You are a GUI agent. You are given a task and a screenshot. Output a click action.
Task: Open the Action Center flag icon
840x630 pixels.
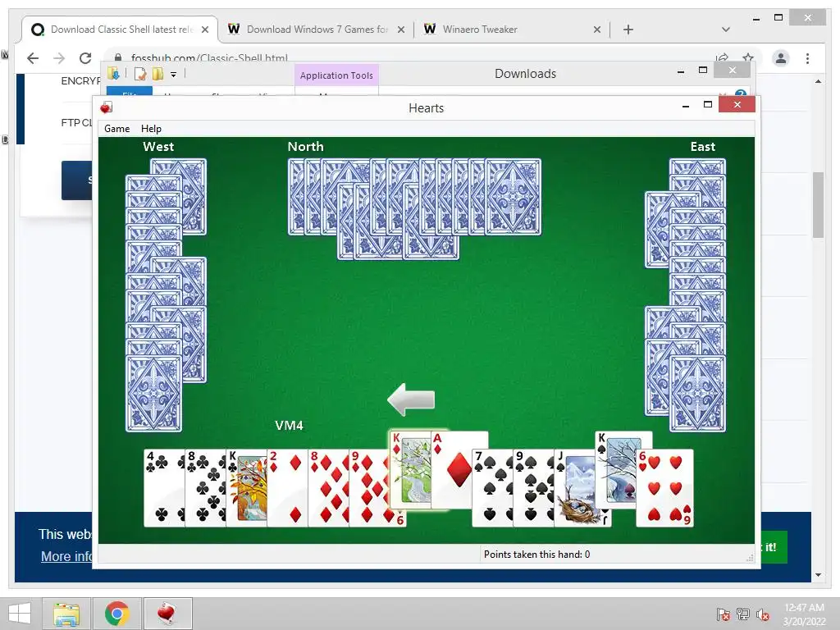[723, 614]
